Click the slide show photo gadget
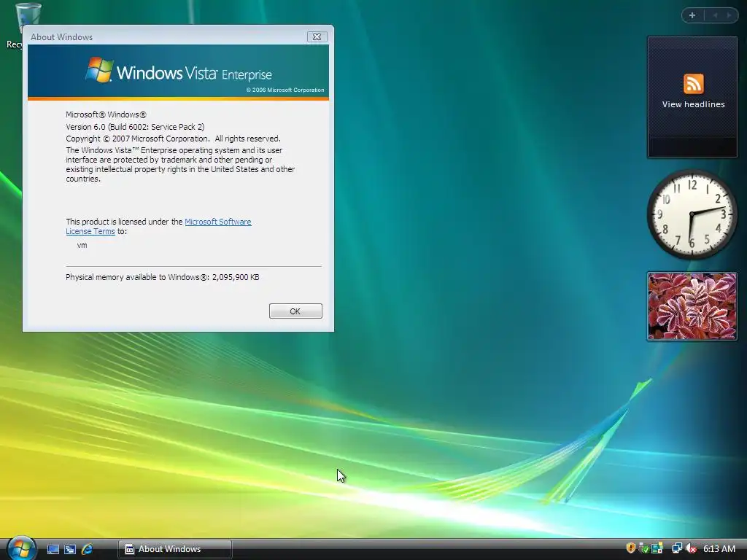Viewport: 747px width, 560px height. pos(692,306)
